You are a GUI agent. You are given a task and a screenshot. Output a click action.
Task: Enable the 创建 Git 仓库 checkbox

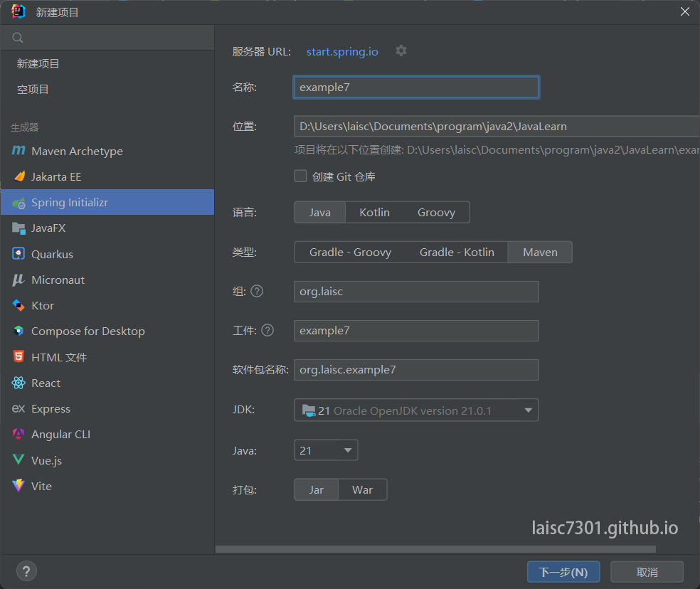click(301, 176)
